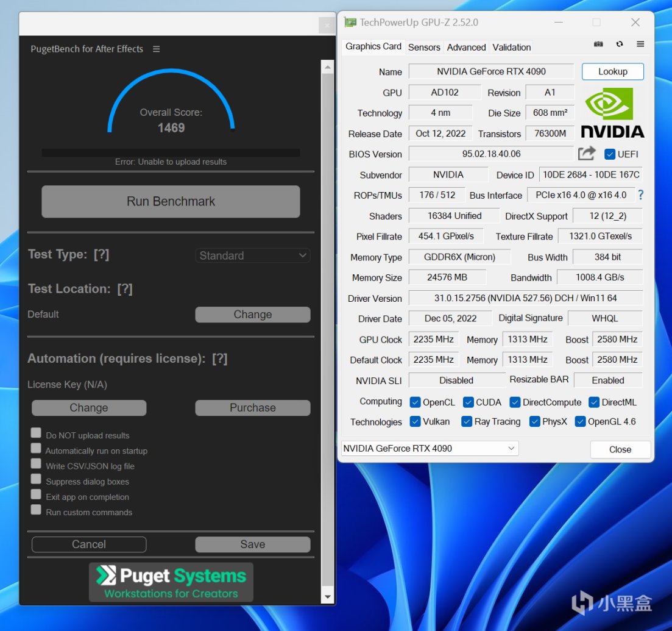Enable Automatically run on startup
Viewport: 672px width, 631px height.
[x=36, y=448]
